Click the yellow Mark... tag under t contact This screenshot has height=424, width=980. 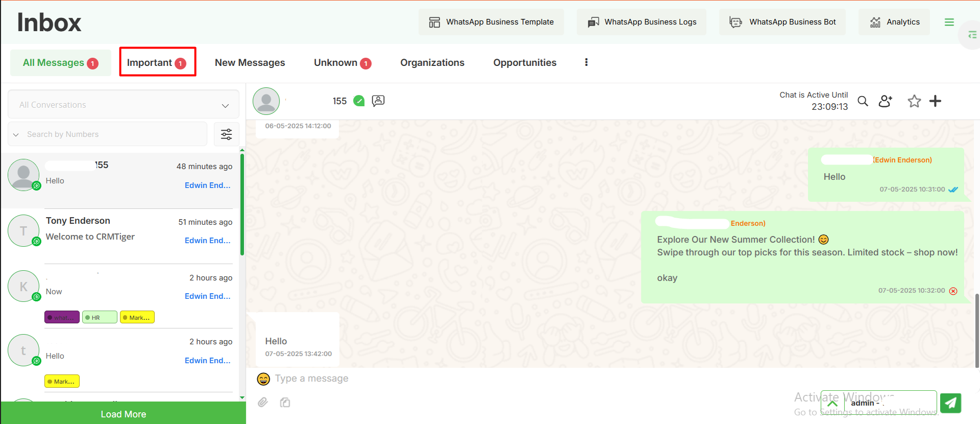pos(62,381)
